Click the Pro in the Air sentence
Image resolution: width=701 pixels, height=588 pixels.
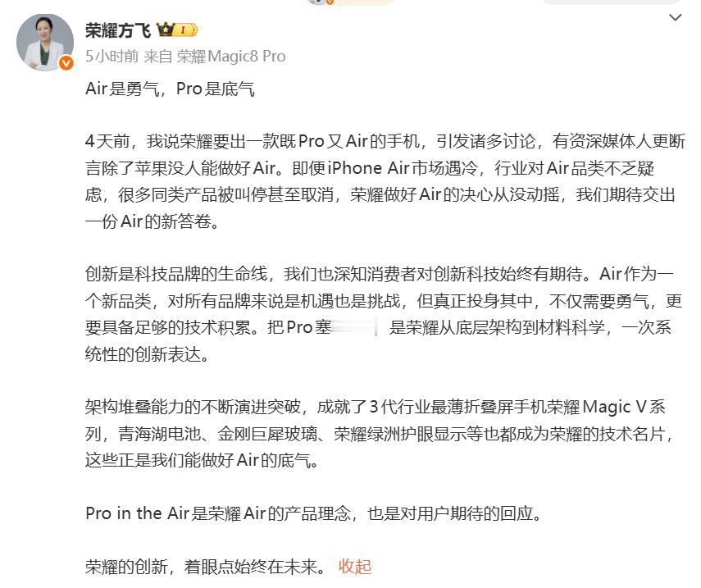(314, 513)
